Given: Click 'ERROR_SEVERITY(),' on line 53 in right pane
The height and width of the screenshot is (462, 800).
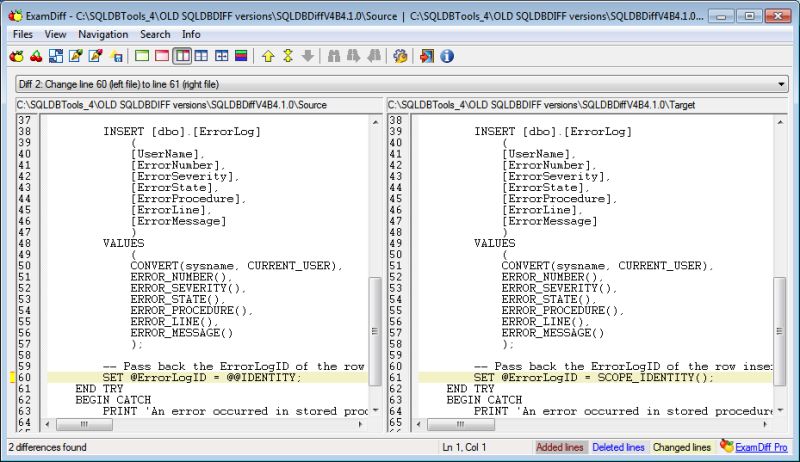Looking at the screenshot, I should (559, 288).
